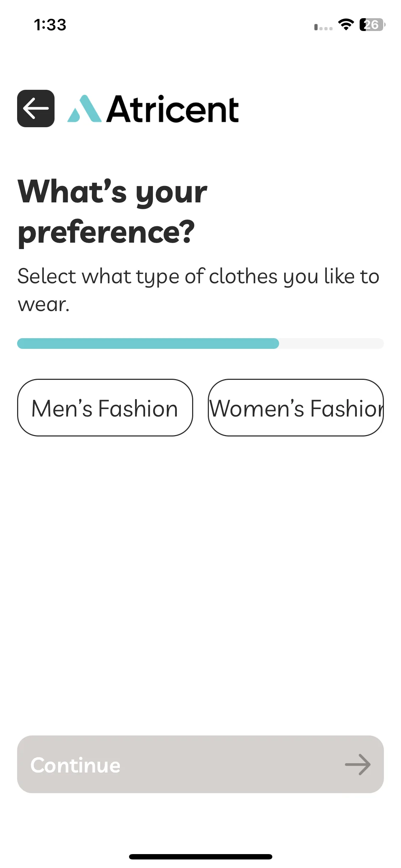Tap the "Select what type of clothes" subtitle

[x=146, y=277]
